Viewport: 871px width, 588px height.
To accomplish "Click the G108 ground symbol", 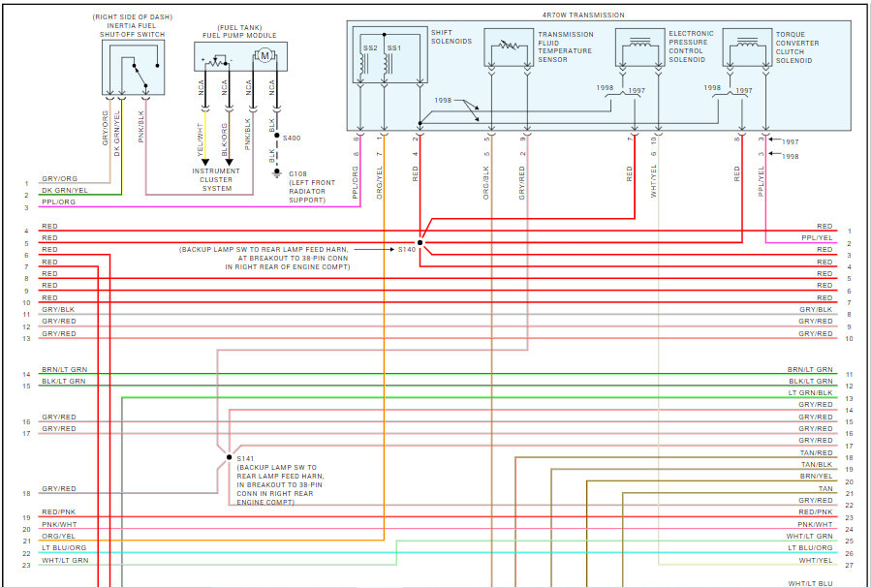I will [277, 173].
